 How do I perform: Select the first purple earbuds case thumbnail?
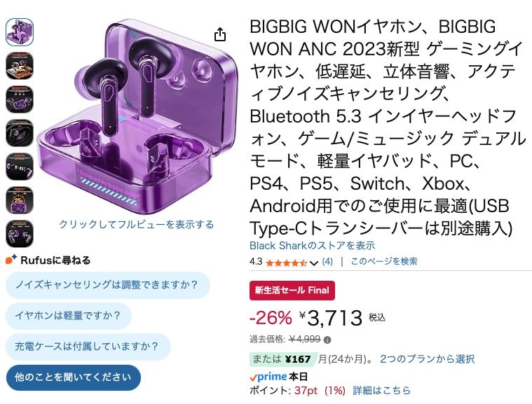point(20,32)
